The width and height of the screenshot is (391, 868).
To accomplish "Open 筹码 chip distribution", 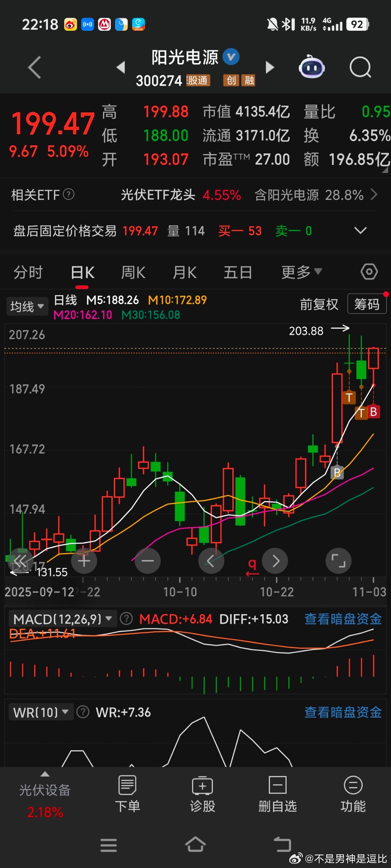I will click(x=367, y=304).
